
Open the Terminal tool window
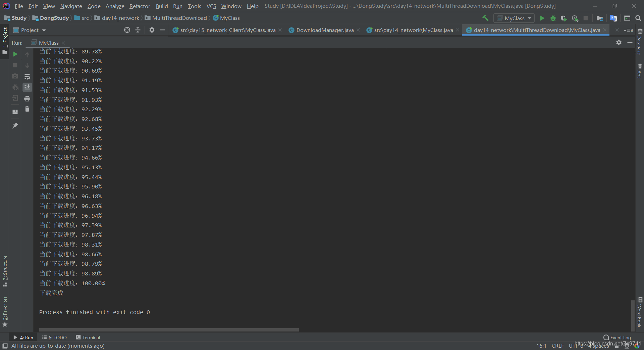[x=88, y=338]
